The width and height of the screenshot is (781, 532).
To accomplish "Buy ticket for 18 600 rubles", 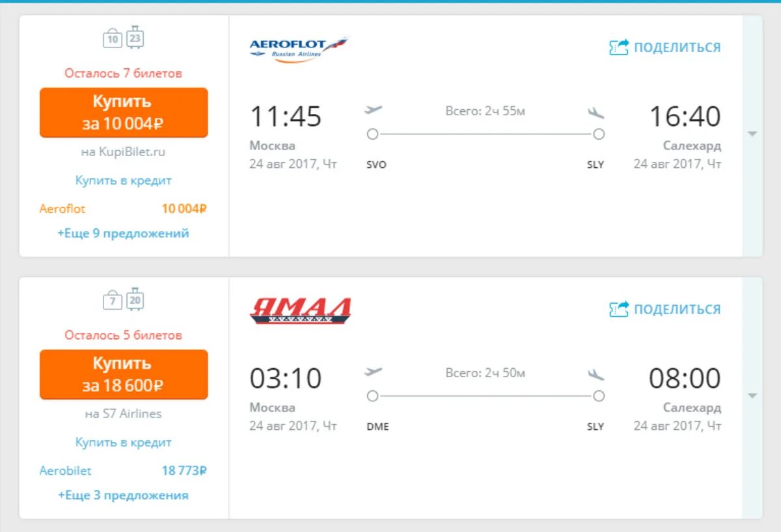I will 124,375.
